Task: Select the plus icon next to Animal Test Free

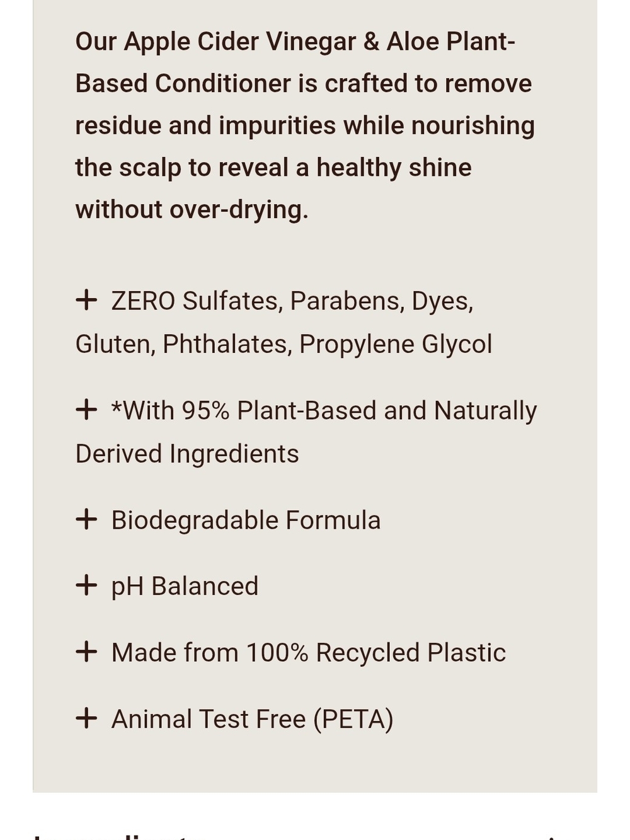Action: pyautogui.click(x=86, y=718)
